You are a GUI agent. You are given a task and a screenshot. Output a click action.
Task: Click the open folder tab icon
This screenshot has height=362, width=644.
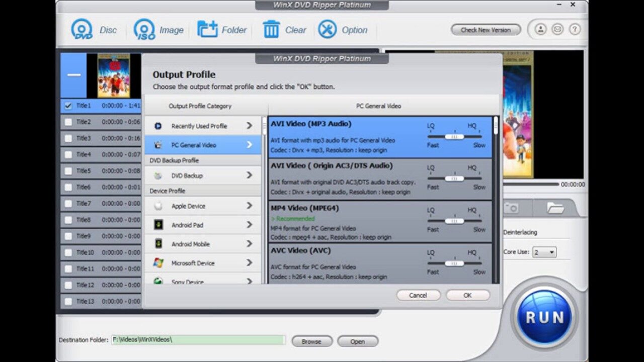pos(555,208)
